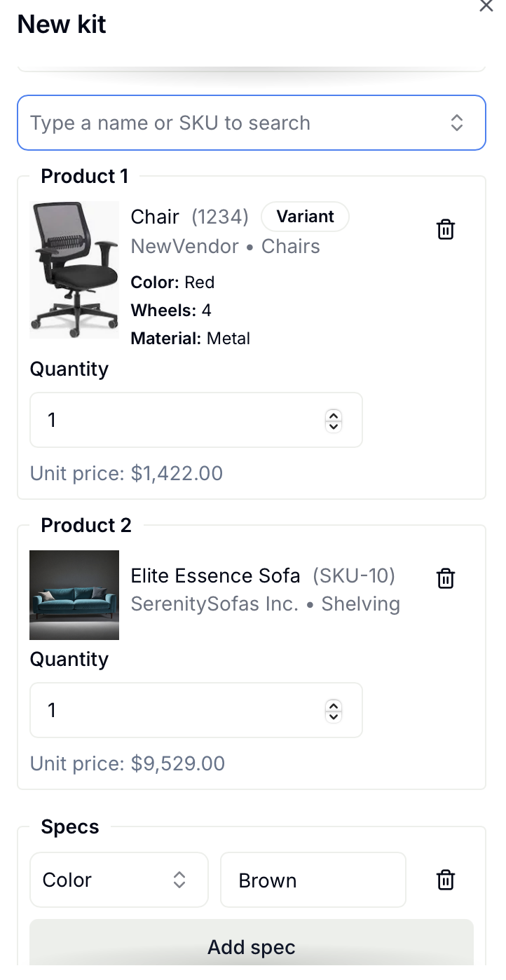The image size is (506, 980).
Task: Focus the Sofa quantity input field
Action: click(x=175, y=710)
